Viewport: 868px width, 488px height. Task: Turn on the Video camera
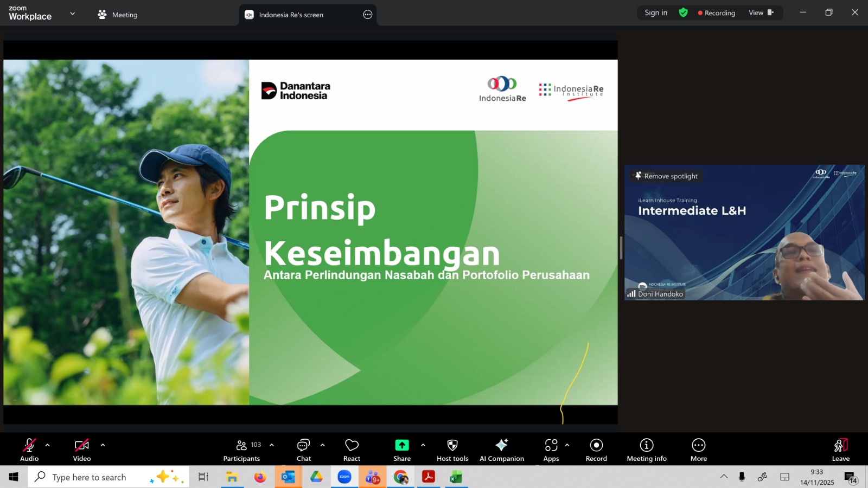[x=82, y=450]
